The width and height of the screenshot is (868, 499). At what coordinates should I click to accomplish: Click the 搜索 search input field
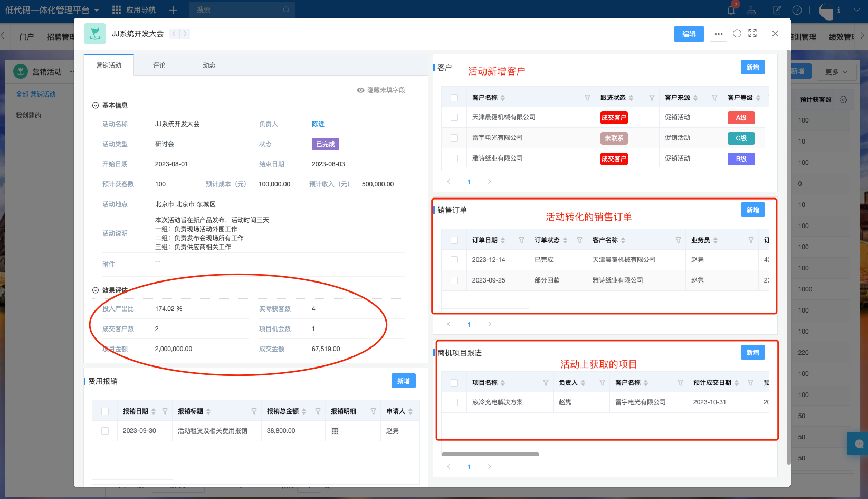click(x=242, y=10)
